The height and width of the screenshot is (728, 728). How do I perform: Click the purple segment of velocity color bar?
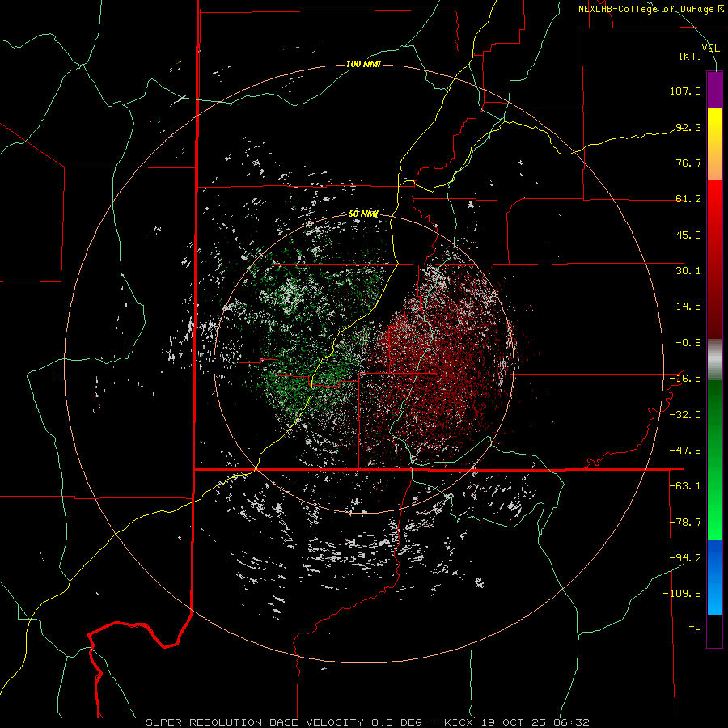(x=714, y=90)
